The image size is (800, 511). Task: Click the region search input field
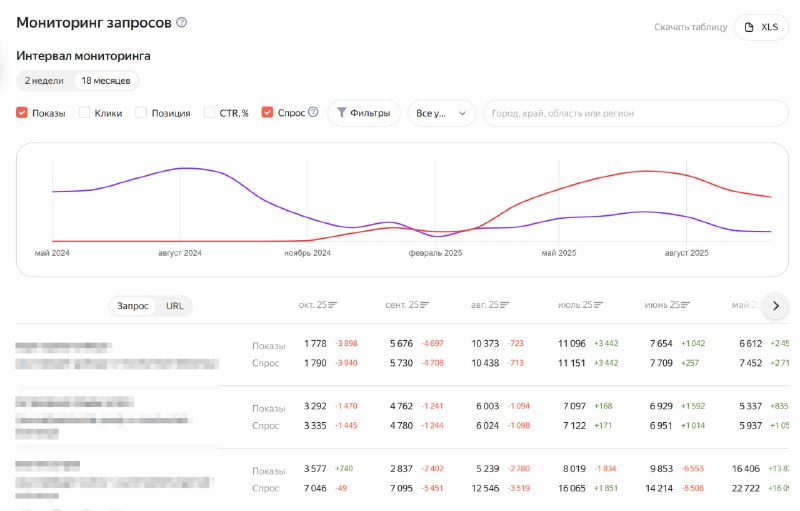tap(635, 113)
